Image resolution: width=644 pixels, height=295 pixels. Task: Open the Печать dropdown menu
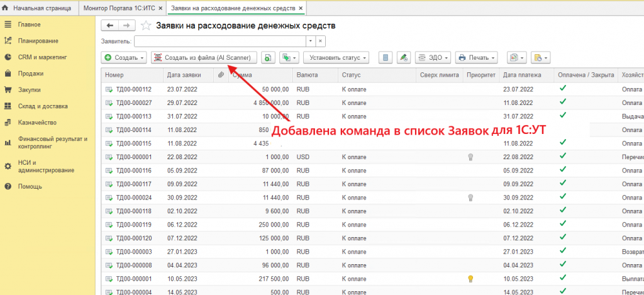[x=476, y=57]
